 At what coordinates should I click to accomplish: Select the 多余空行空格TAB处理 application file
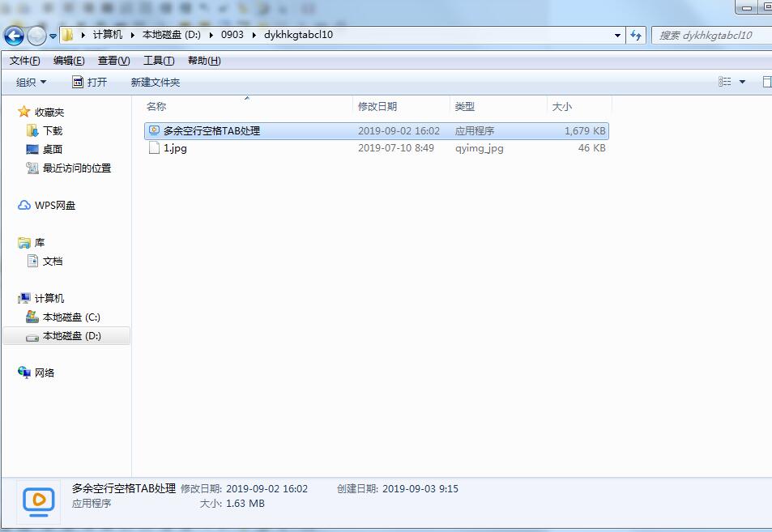click(377, 131)
